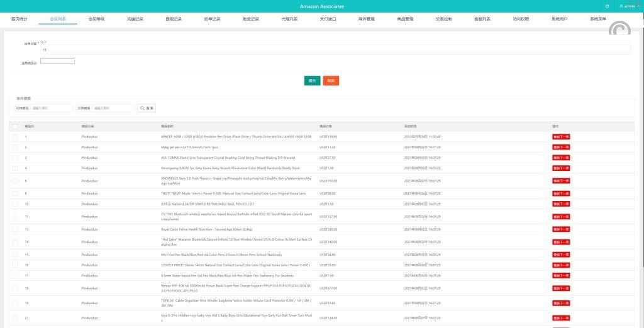This screenshot has height=328, width=644.
Task: Open the 商品管理 menu tab
Action: (x=405, y=19)
